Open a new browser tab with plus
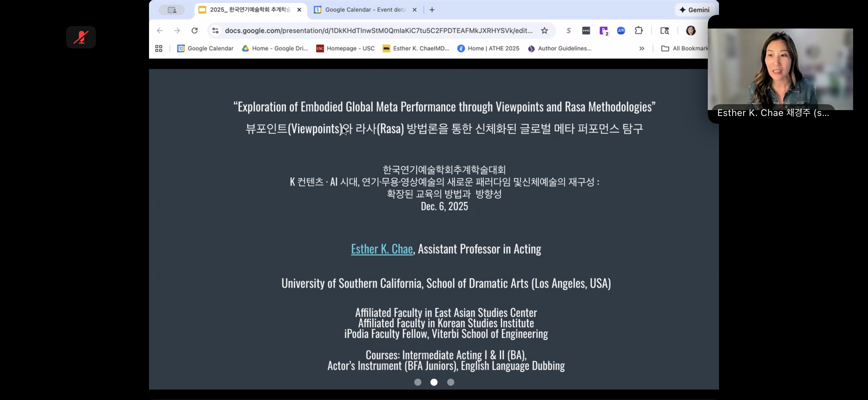868x400 pixels. pyautogui.click(x=432, y=10)
